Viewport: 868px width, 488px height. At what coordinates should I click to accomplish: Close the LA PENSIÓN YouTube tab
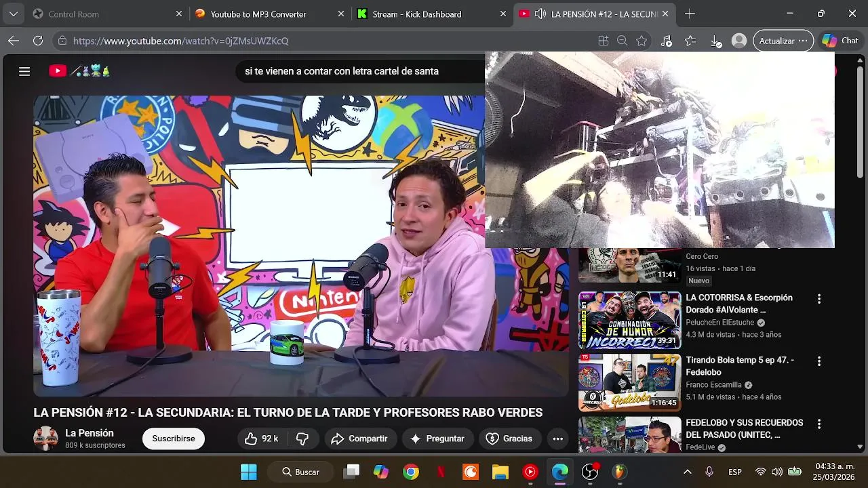tap(665, 14)
